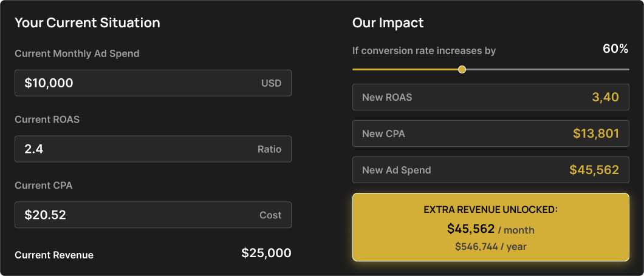Click the New CPA result box

490,133
